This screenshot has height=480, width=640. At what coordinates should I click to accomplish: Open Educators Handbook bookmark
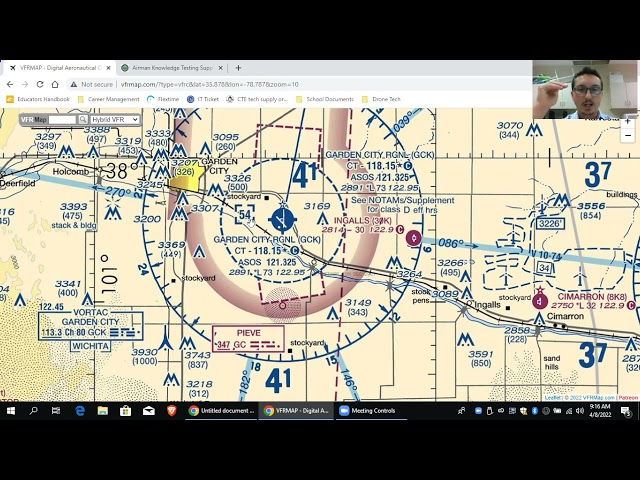(x=38, y=99)
